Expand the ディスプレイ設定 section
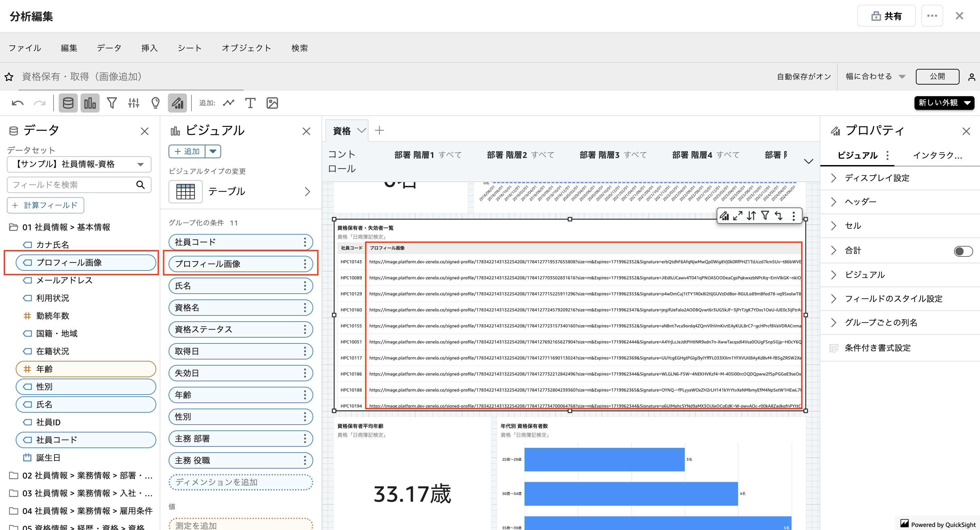This screenshot has width=980, height=530. click(x=877, y=178)
